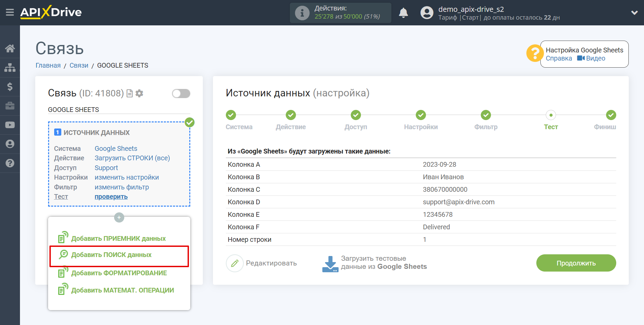The image size is (644, 325).
Task: Click Колонка D email value
Action: point(458,202)
